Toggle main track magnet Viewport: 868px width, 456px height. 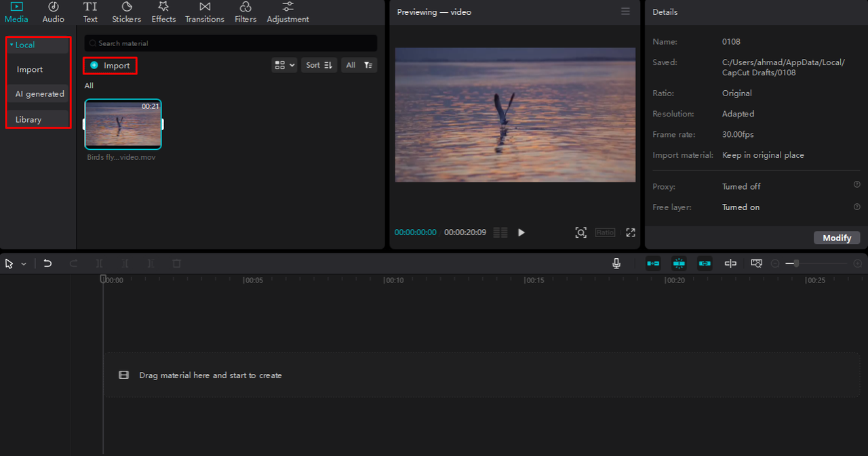click(x=653, y=264)
